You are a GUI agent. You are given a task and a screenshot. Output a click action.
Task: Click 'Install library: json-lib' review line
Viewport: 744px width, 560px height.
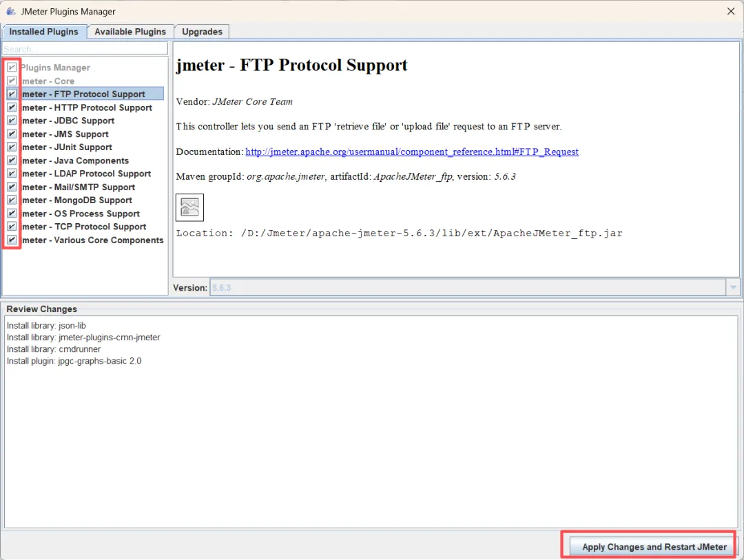coord(46,326)
